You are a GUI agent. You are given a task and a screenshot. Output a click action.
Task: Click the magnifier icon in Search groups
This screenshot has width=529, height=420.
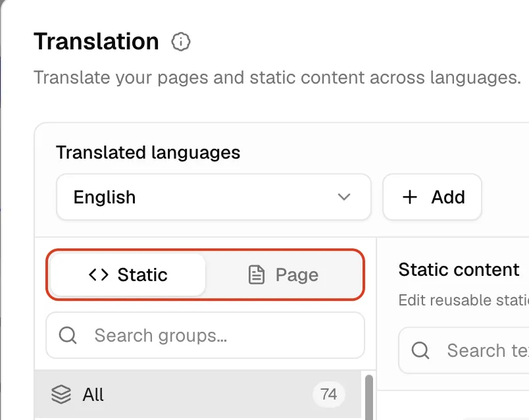point(68,335)
